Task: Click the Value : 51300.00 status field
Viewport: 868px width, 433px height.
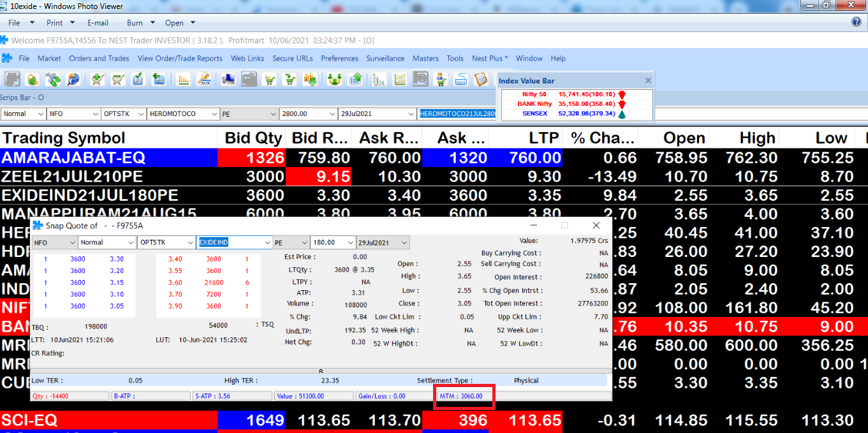Action: coord(314,396)
